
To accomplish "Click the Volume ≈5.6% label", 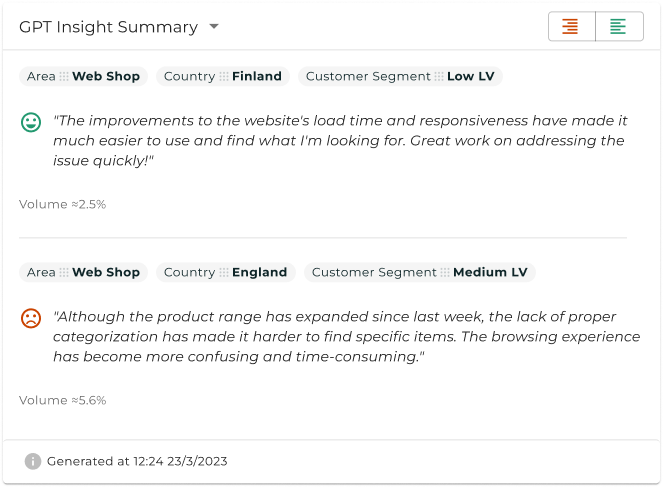I will (63, 400).
